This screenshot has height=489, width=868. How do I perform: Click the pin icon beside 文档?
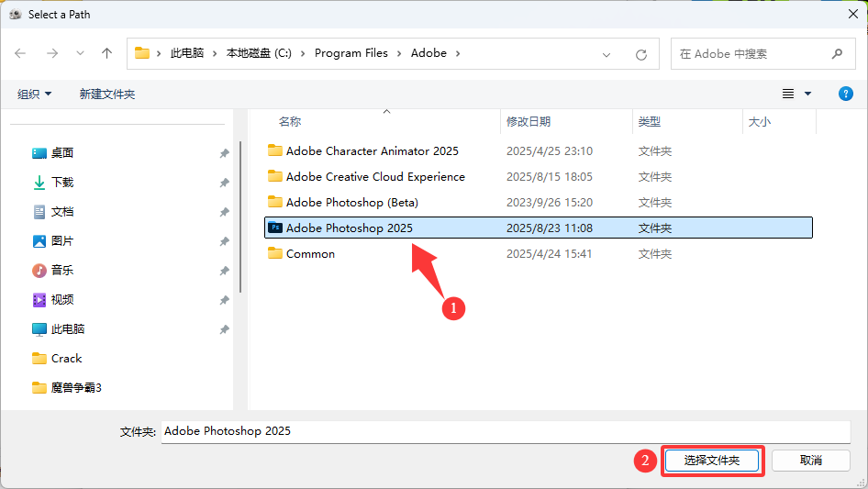pyautogui.click(x=224, y=212)
